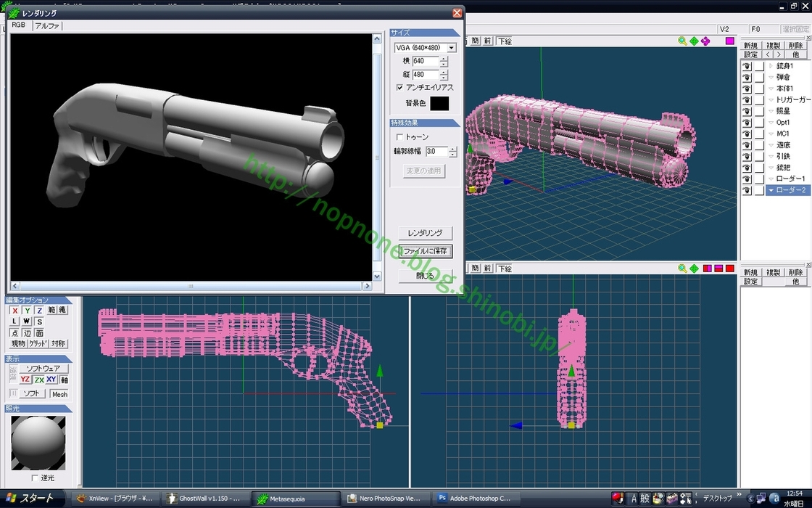Screen dimensions: 812x508
Task: Open the VGA (640*480) size dropdown
Action: [x=452, y=48]
